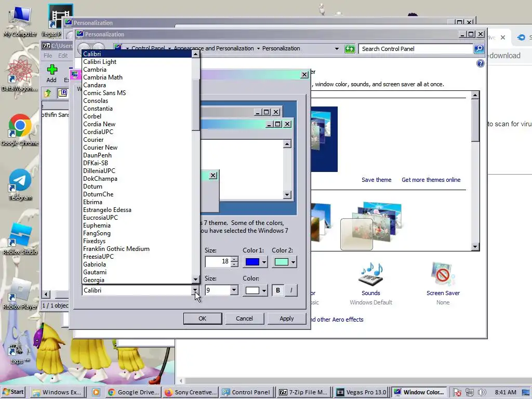
Task: Switch to Vegas Pro 13.0 taskbar button
Action: [362, 392]
